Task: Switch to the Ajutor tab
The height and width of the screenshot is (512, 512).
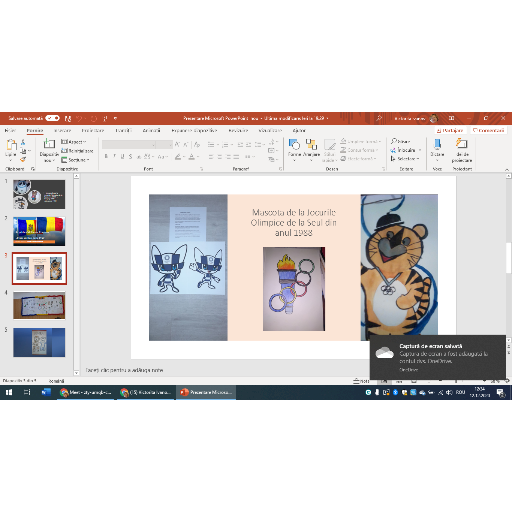Action: click(x=299, y=130)
